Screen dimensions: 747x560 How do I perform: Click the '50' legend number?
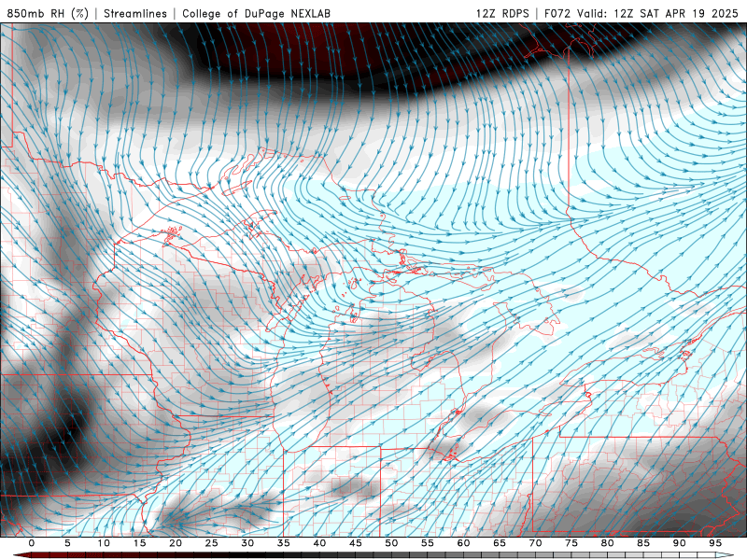pos(391,543)
